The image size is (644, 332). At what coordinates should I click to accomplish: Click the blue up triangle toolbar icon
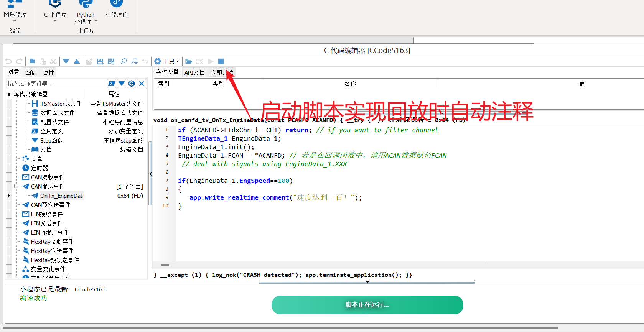click(77, 61)
